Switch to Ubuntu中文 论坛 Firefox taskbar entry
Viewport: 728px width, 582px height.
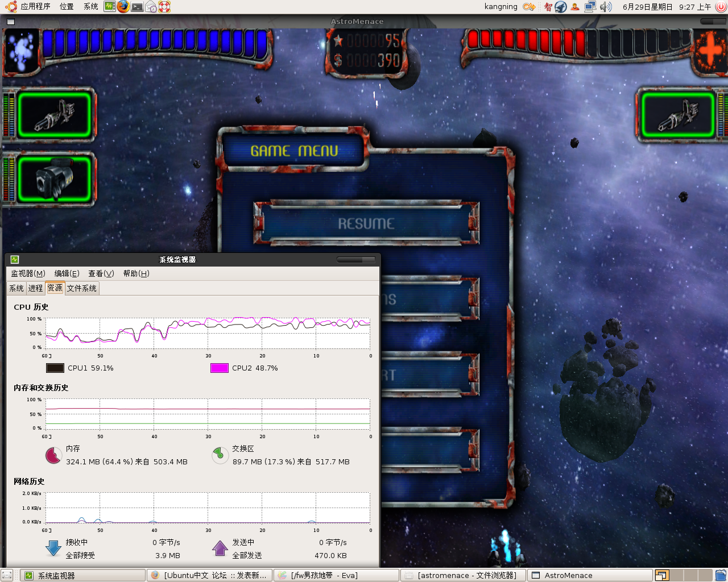[209, 575]
